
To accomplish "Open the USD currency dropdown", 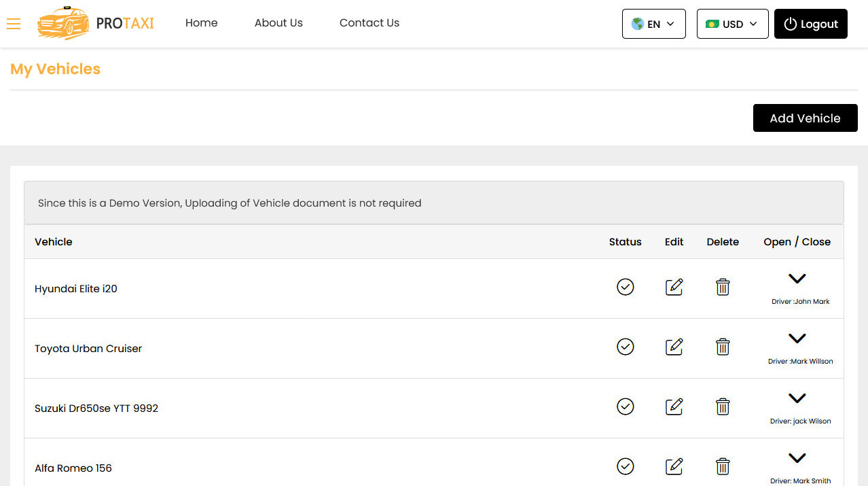I will click(733, 24).
